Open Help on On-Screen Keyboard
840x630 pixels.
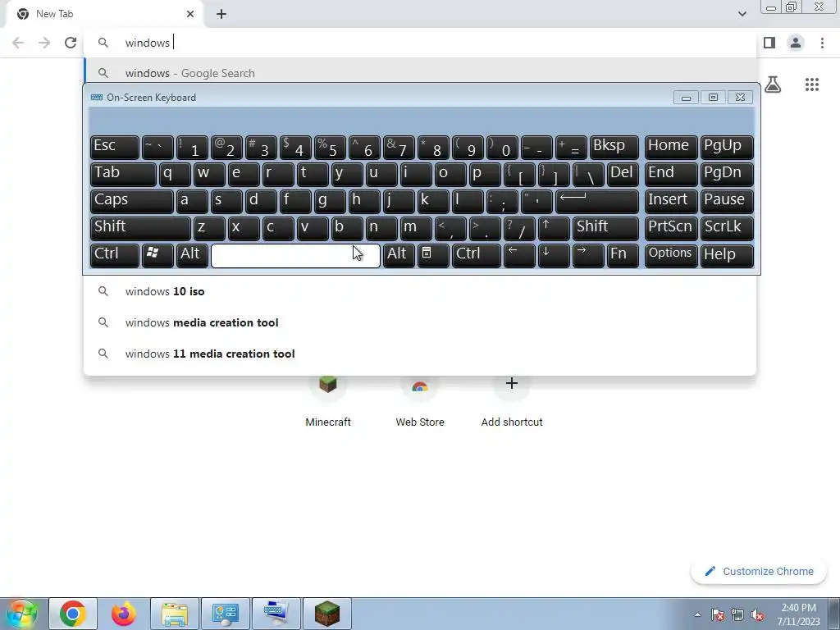727,256
